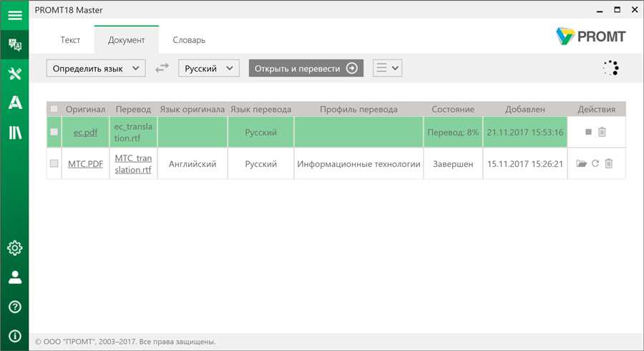
Task: Open the MTC.PDF original link
Action: [85, 163]
